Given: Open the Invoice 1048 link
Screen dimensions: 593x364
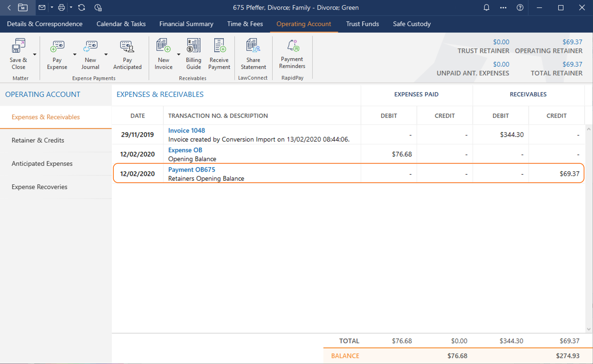Looking at the screenshot, I should coord(187,131).
